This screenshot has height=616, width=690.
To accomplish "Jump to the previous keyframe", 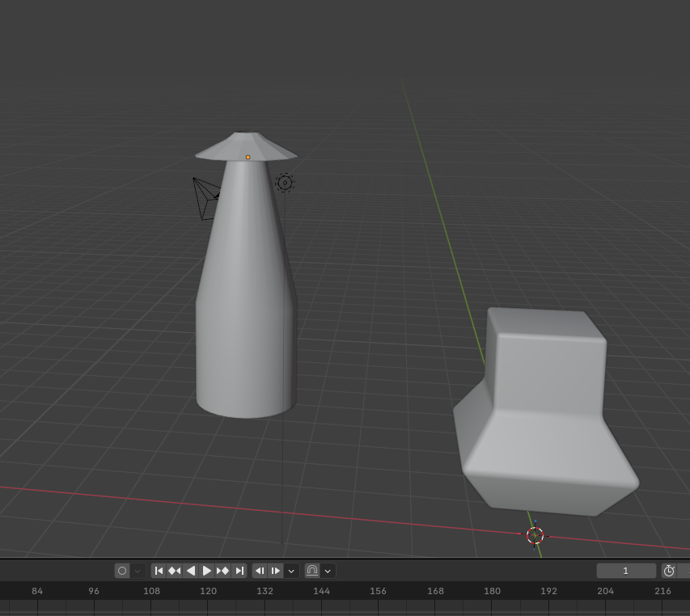I will pos(175,571).
